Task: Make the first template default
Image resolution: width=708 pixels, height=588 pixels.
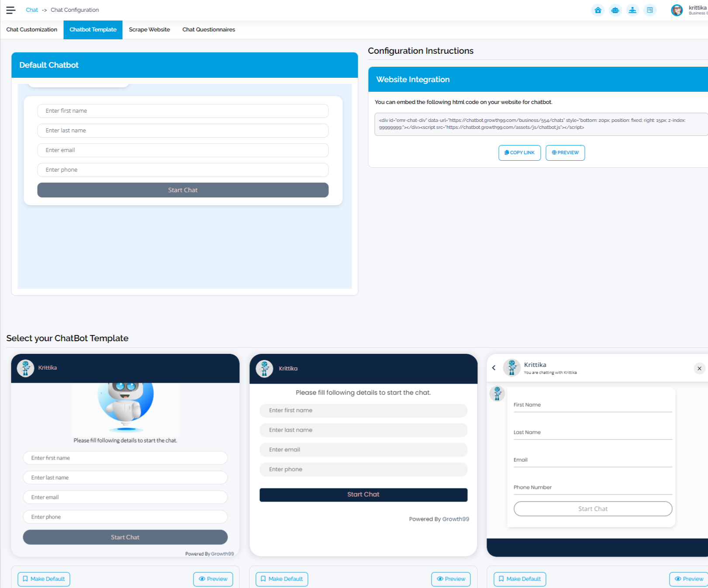Action: (x=44, y=579)
